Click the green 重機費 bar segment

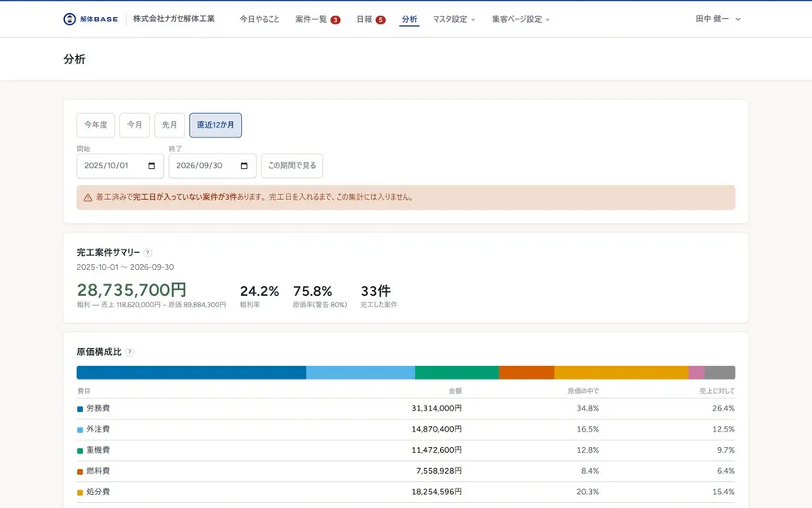[456, 372]
